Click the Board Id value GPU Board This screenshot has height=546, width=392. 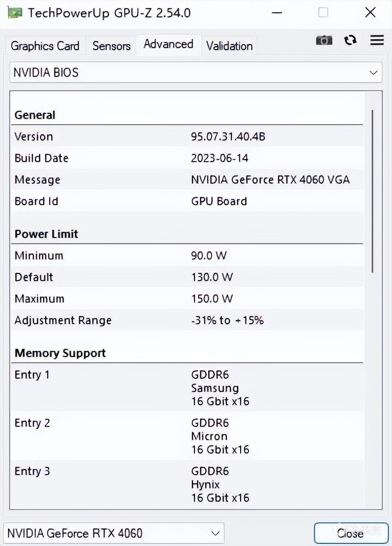[219, 201]
